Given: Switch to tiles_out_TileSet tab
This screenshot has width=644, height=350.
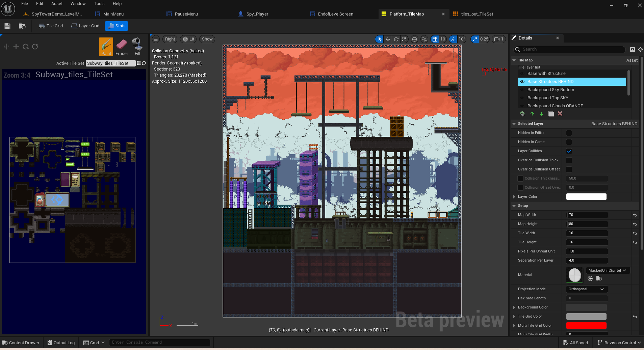Looking at the screenshot, I should 477,14.
